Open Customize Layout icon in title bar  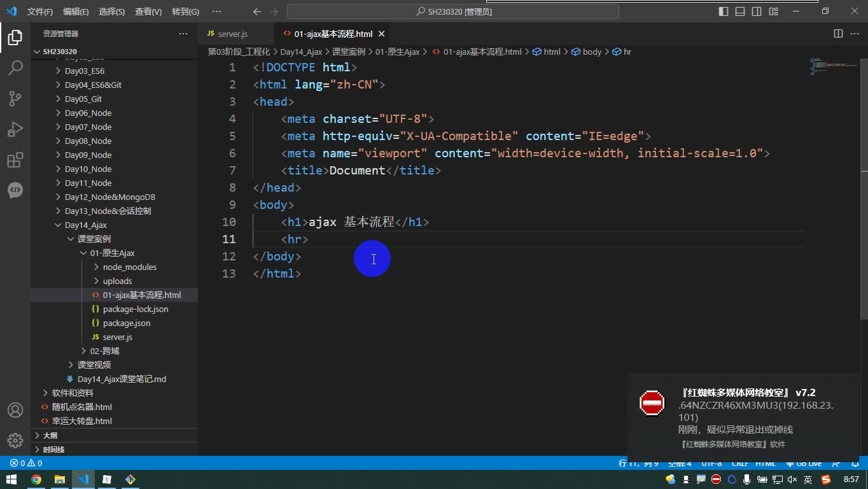click(x=773, y=11)
